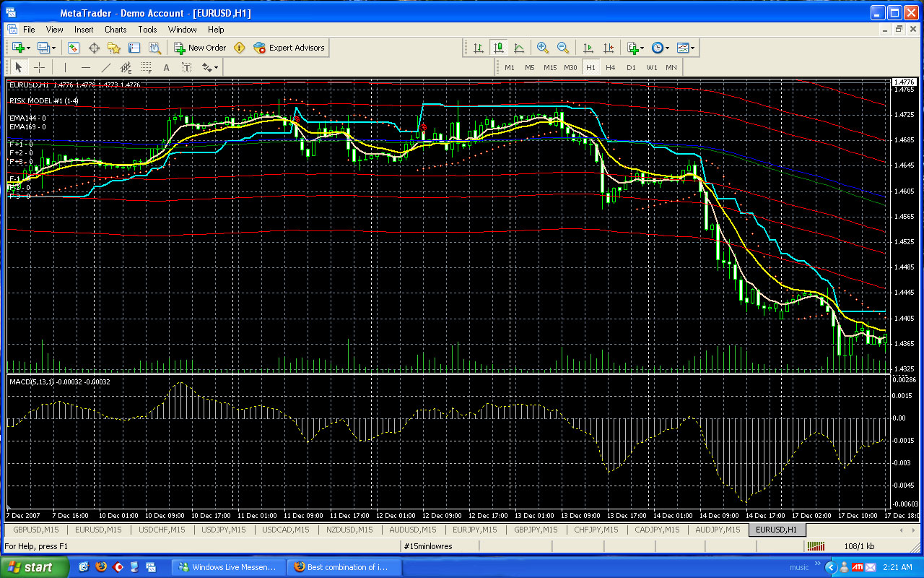Expand the Templates dropdown

point(693,48)
